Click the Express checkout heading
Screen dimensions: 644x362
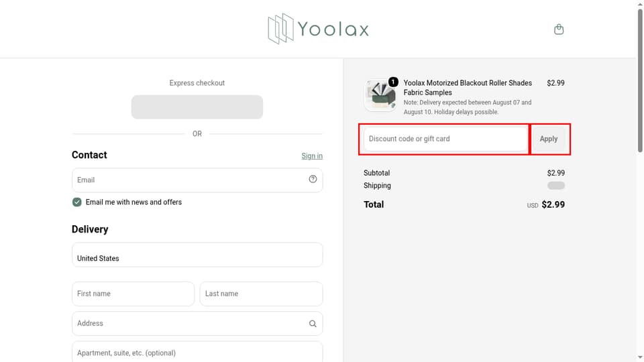pyautogui.click(x=197, y=83)
